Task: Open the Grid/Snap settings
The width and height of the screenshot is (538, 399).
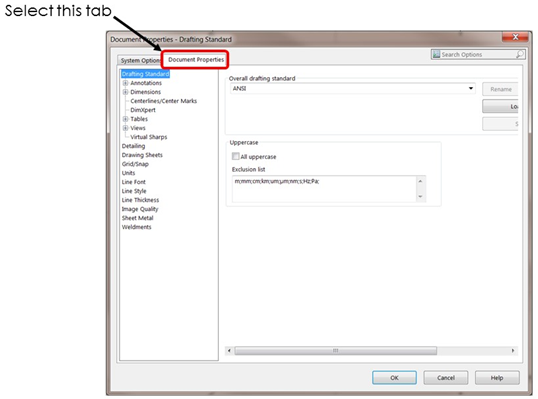Action: [x=135, y=164]
